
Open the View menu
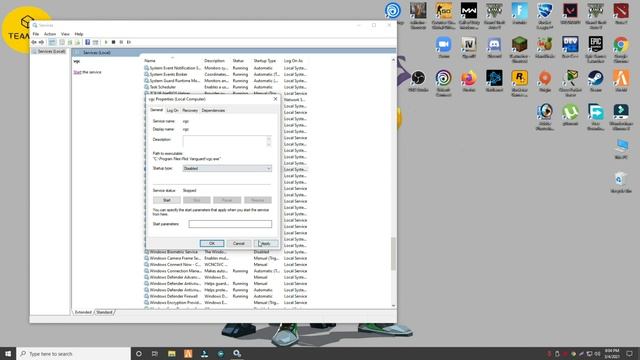point(65,34)
